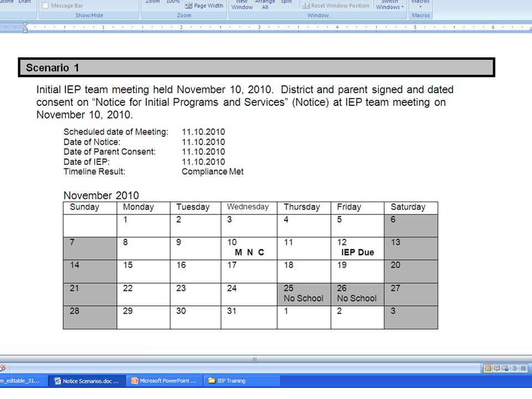The width and height of the screenshot is (532, 399).
Task: Click Reset Window Position
Action: 336,6
